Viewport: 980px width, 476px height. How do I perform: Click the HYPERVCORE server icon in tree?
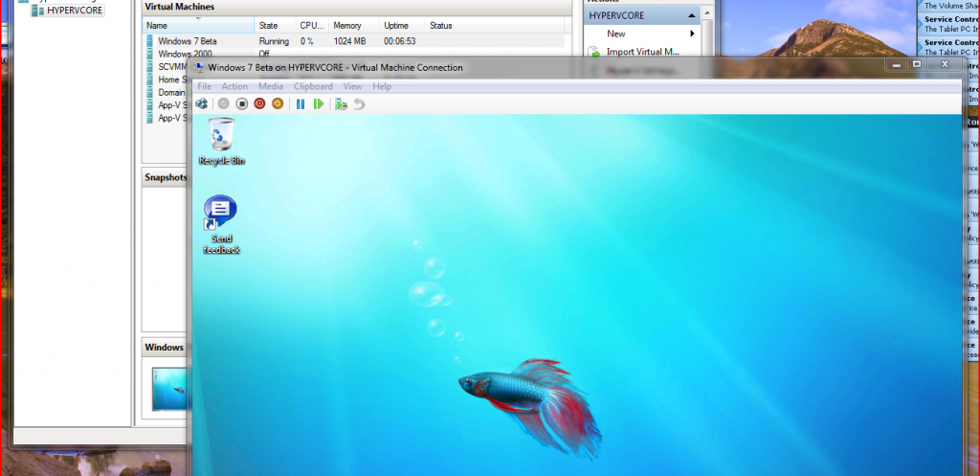click(x=38, y=10)
